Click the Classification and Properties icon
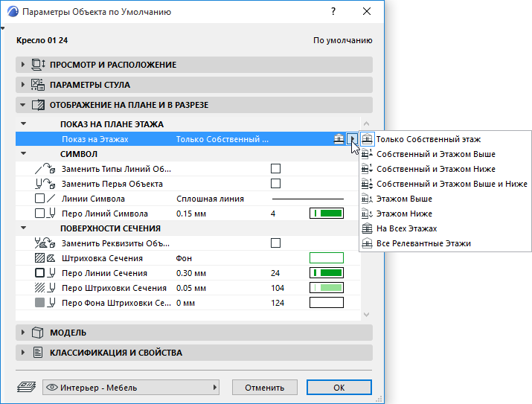This screenshot has height=404, width=532. pyautogui.click(x=38, y=353)
